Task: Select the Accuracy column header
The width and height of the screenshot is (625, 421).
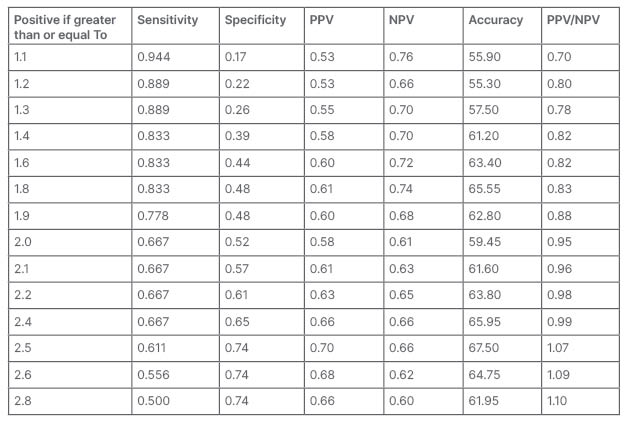Action: tap(494, 20)
